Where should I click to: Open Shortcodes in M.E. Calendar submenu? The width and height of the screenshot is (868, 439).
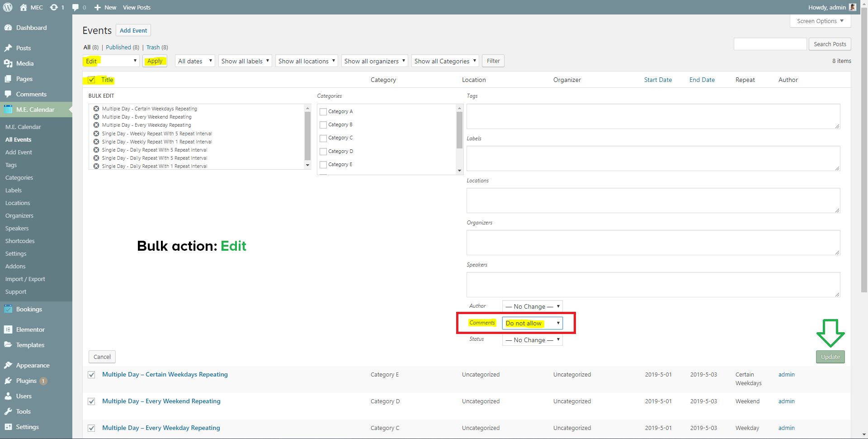[20, 241]
